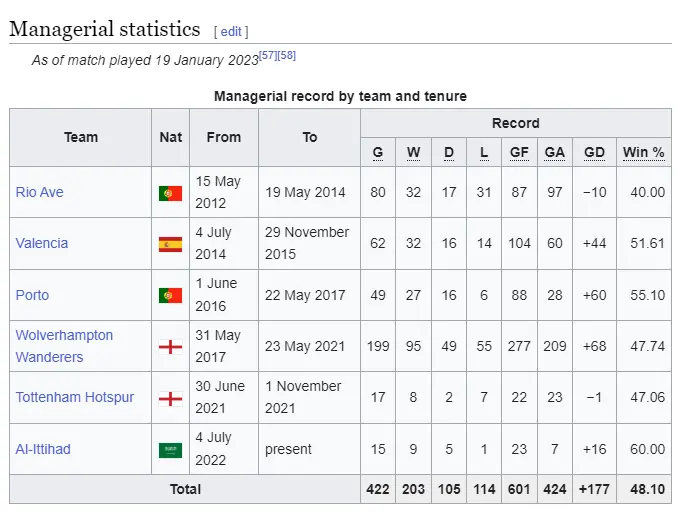This screenshot has width=686, height=512.
Task: Click the Spain flag in Valencia row
Action: 170,244
